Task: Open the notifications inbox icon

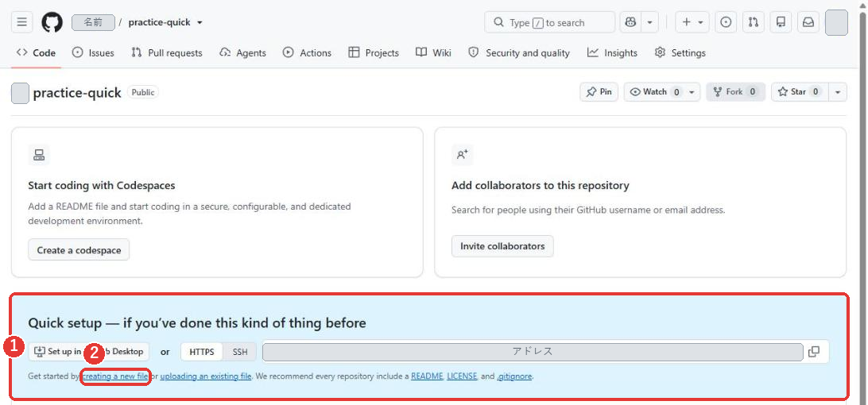Action: point(808,22)
